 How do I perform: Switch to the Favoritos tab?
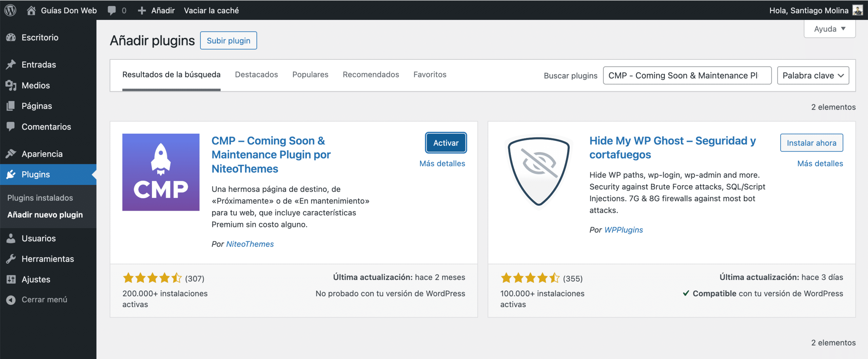coord(430,74)
